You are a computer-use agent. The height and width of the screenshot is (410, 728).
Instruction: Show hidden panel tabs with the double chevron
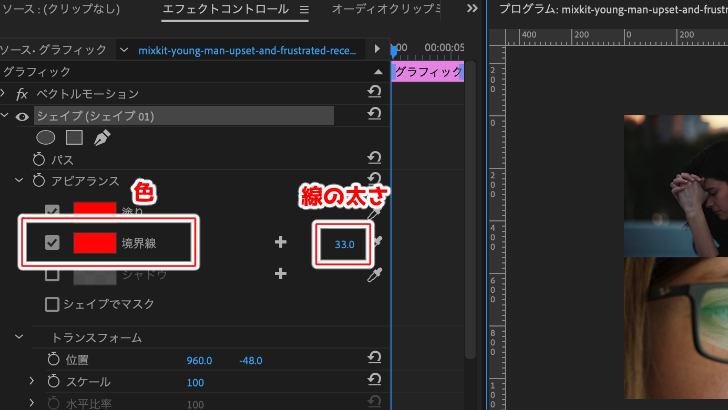click(472, 9)
